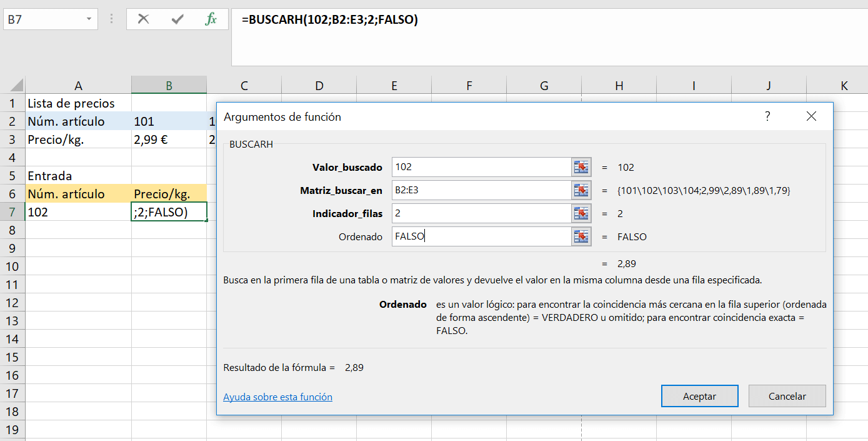Viewport: 868px width, 441px height.
Task: Click the Matriz_buscar_en input field
Action: [482, 190]
